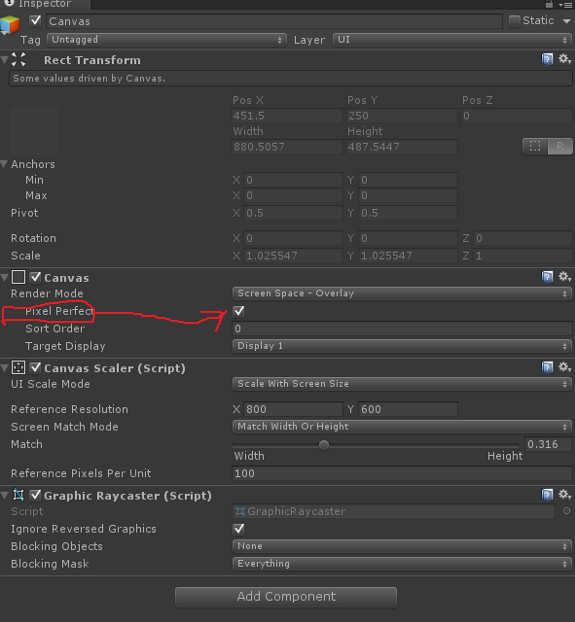
Task: Open Canvas Scaler gear settings menu
Action: coord(565,367)
